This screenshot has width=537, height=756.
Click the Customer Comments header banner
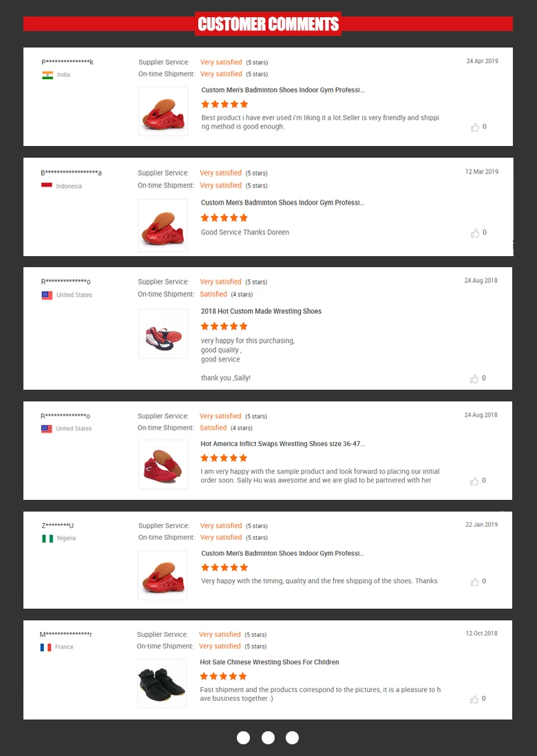coord(268,24)
